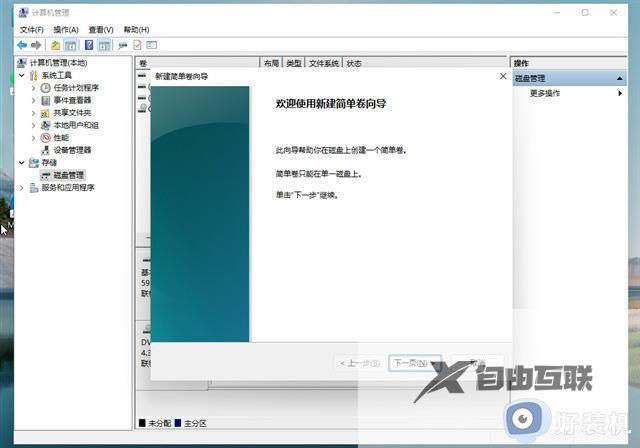The image size is (640, 448).
Task: Expand the 性能 node chevron
Action: point(34,138)
